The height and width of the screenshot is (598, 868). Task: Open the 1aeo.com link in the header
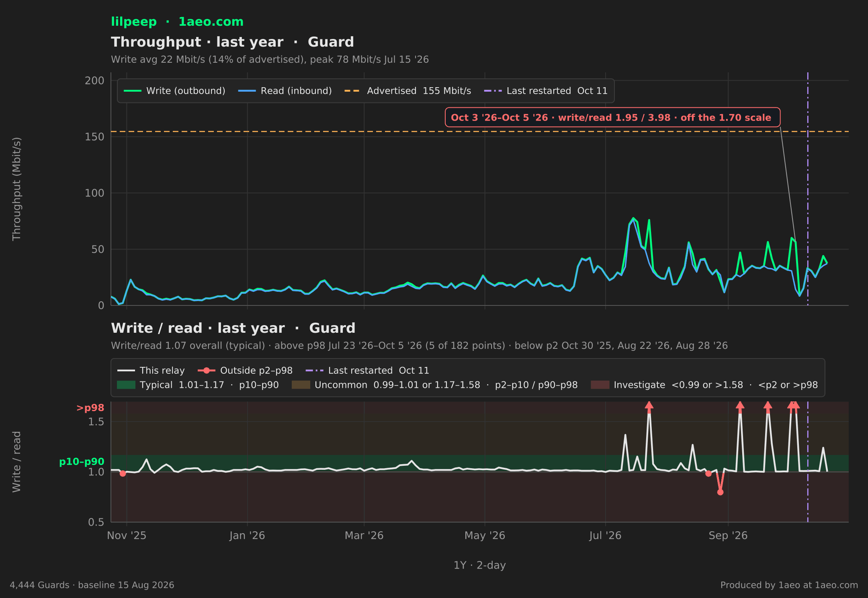[211, 22]
